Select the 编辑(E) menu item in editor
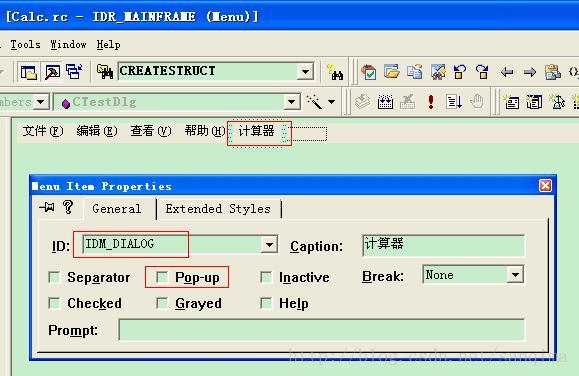The height and width of the screenshot is (376, 579). coord(97,131)
